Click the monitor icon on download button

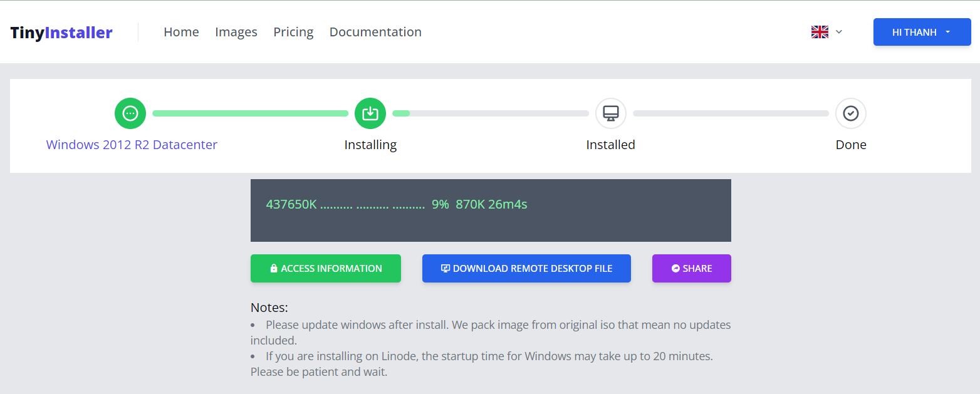click(446, 268)
